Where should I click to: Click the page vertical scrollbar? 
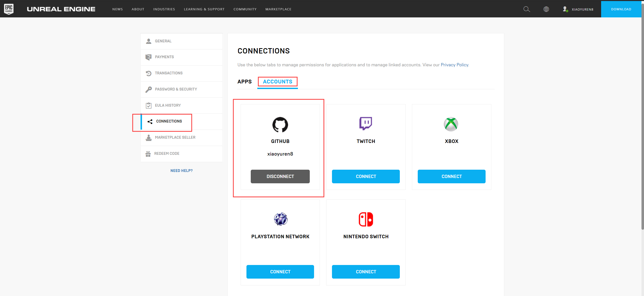[x=642, y=116]
